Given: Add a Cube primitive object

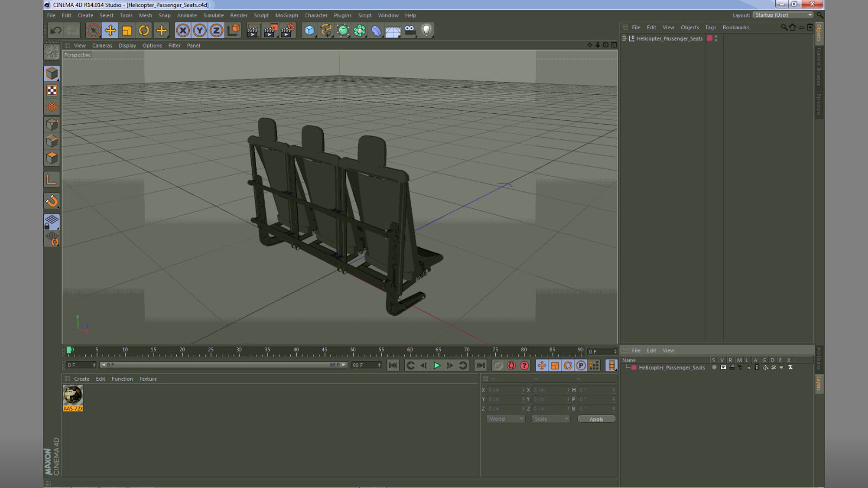Looking at the screenshot, I should (x=309, y=30).
